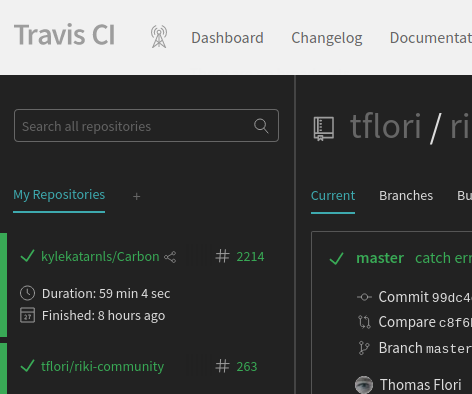Screen dimensions: 472x394
Task: Open Carbon build number 2214
Action: point(250,257)
